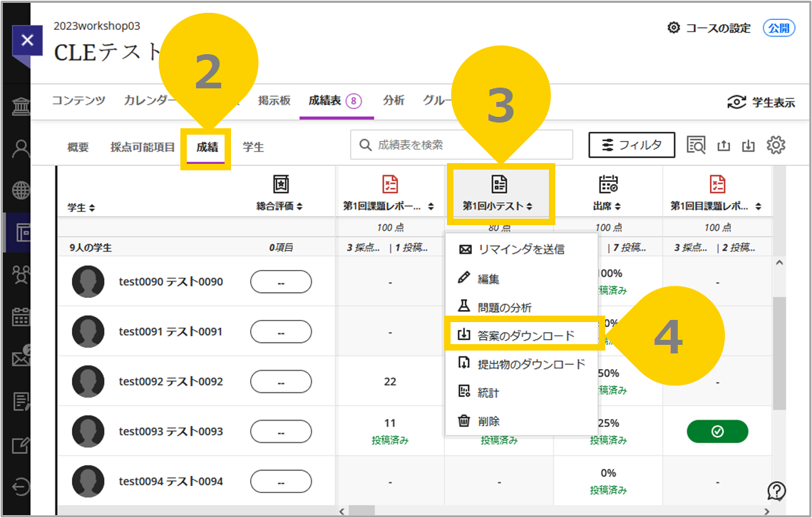Choose 編集 from the menu

click(x=520, y=279)
